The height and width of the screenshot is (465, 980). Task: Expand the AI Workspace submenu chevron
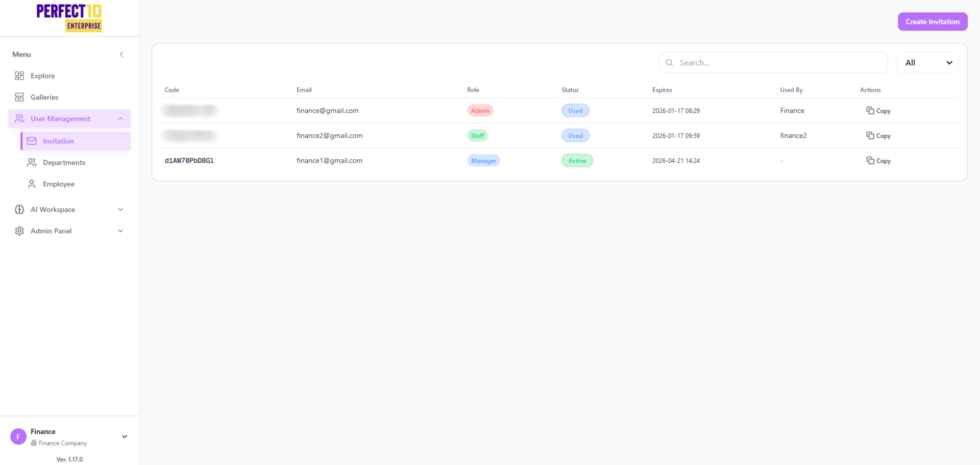click(120, 209)
